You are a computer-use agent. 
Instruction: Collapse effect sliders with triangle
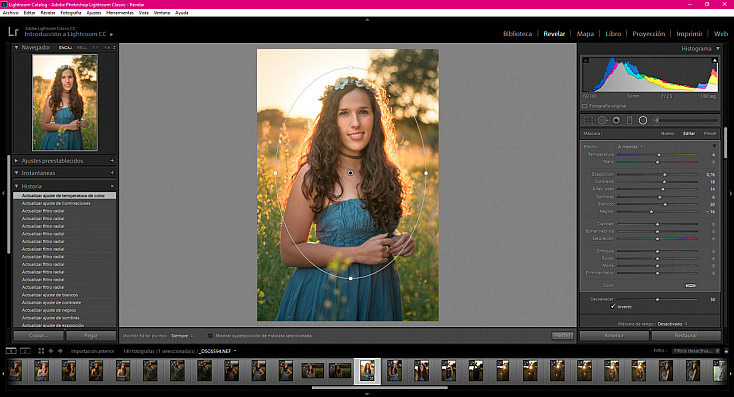coord(714,147)
